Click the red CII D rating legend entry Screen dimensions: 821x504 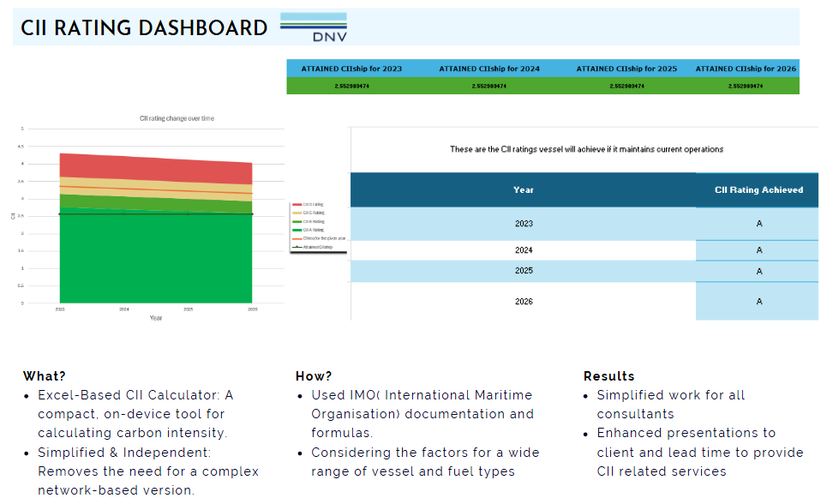point(309,204)
